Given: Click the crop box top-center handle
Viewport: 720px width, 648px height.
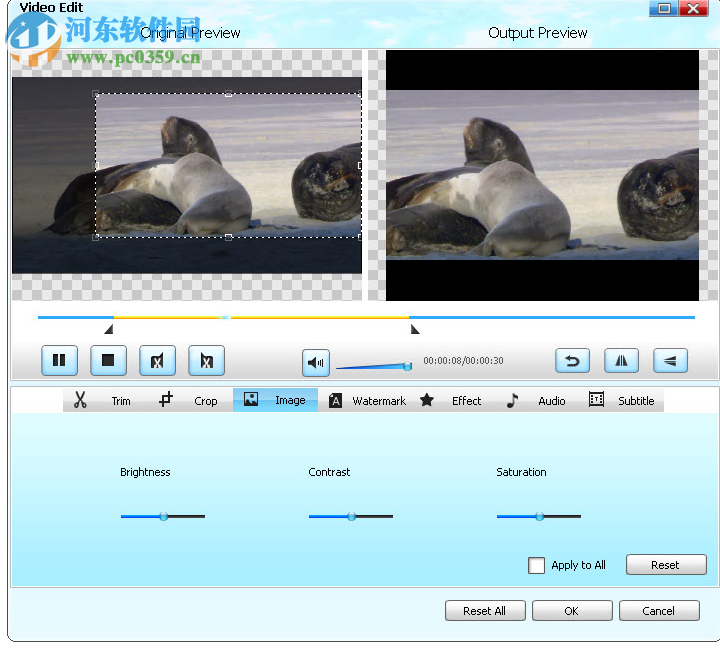Looking at the screenshot, I should pyautogui.click(x=228, y=94).
